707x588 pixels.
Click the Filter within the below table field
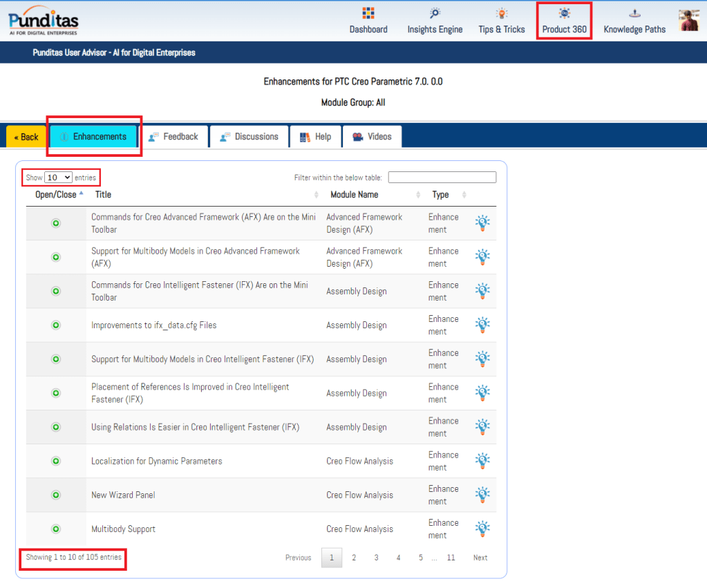pos(442,178)
